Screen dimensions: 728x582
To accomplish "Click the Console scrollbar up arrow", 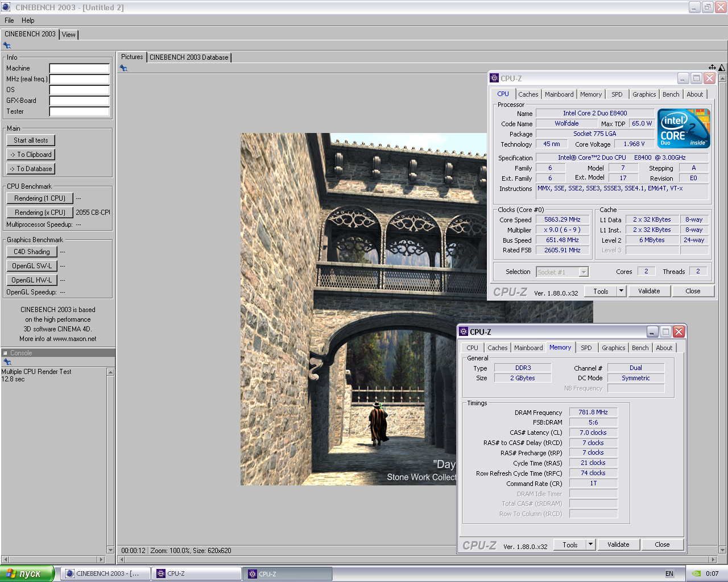I will click(x=110, y=372).
